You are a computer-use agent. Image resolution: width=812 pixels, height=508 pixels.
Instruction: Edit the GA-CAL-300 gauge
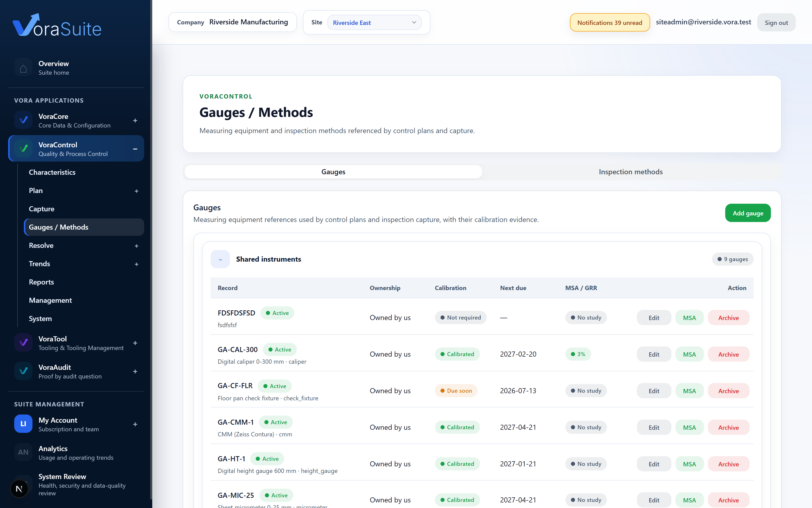click(x=654, y=354)
